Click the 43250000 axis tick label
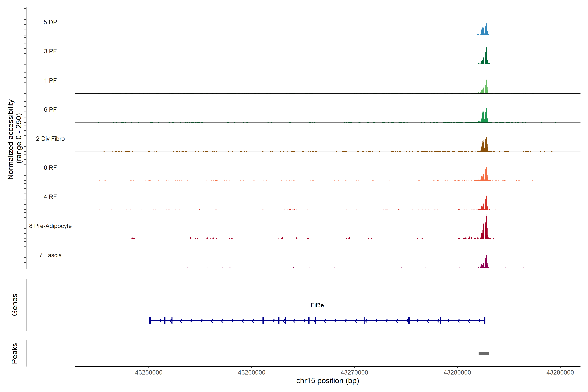The width and height of the screenshot is (588, 392). point(148,373)
